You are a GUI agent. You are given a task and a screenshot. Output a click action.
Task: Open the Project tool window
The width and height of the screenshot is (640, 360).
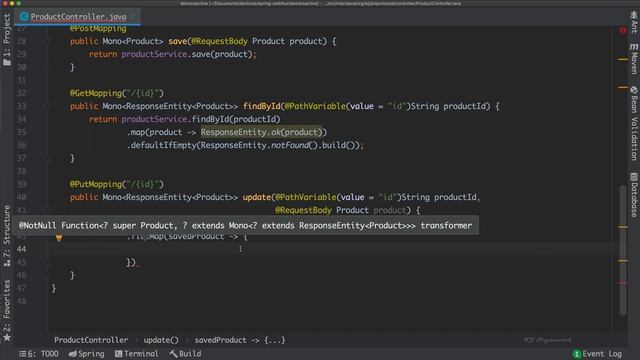pos(7,39)
